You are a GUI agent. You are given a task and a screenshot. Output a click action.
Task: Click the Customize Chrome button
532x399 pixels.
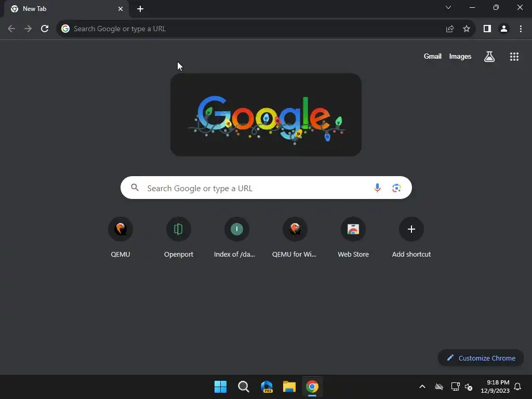pyautogui.click(x=481, y=358)
